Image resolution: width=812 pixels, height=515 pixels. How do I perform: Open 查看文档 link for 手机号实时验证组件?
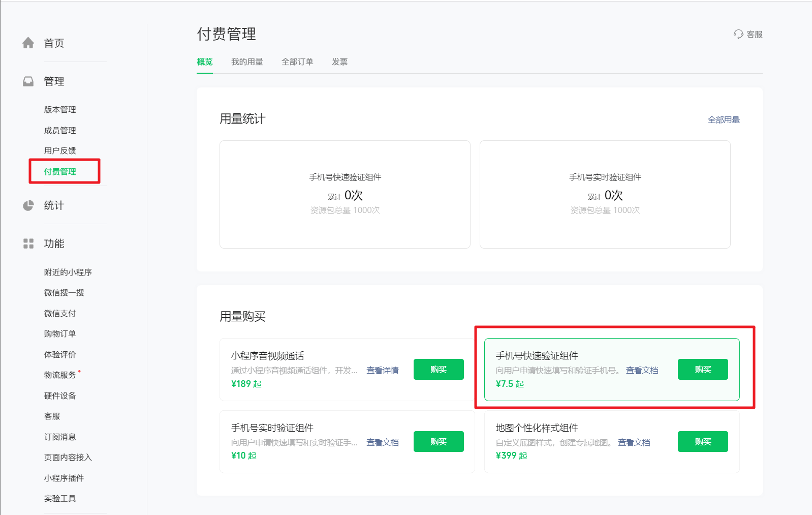(x=383, y=443)
